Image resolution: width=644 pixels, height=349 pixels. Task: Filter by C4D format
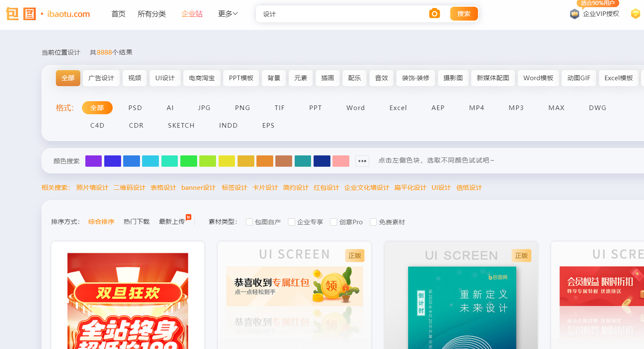pyautogui.click(x=97, y=126)
